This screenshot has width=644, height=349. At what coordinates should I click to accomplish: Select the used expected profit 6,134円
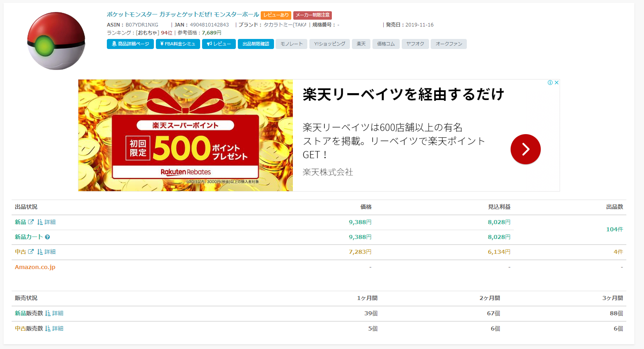click(x=499, y=252)
